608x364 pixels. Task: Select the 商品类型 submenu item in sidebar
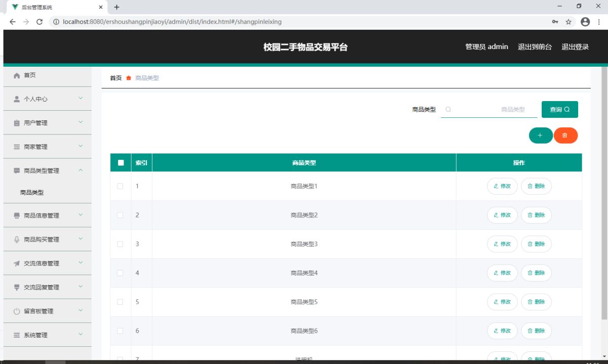click(x=48, y=193)
